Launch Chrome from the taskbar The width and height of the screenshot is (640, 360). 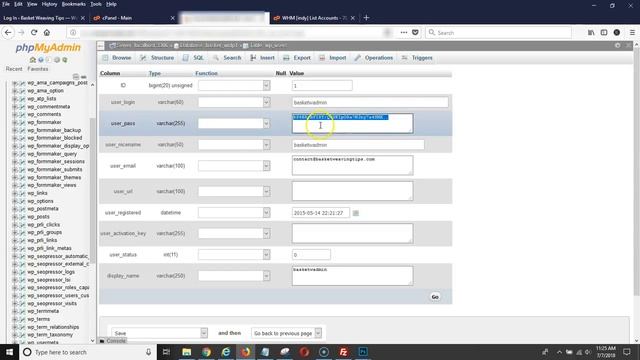(206, 352)
